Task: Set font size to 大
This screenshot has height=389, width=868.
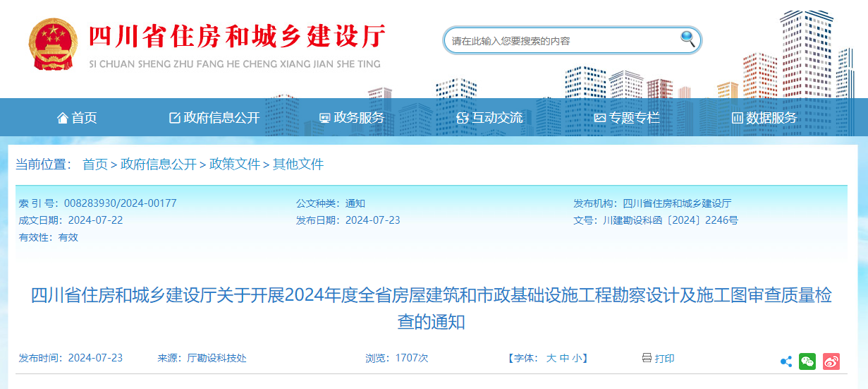Action: click(x=551, y=359)
